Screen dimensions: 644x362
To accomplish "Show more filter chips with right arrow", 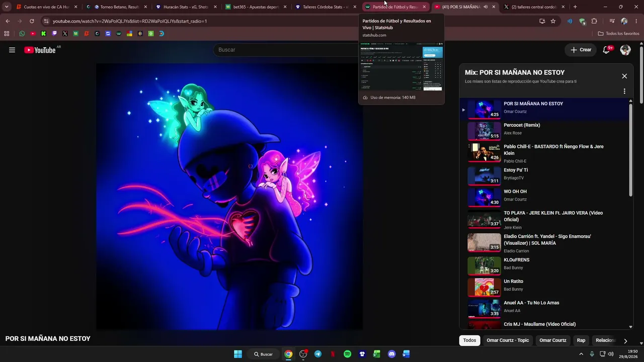I will (x=625, y=341).
